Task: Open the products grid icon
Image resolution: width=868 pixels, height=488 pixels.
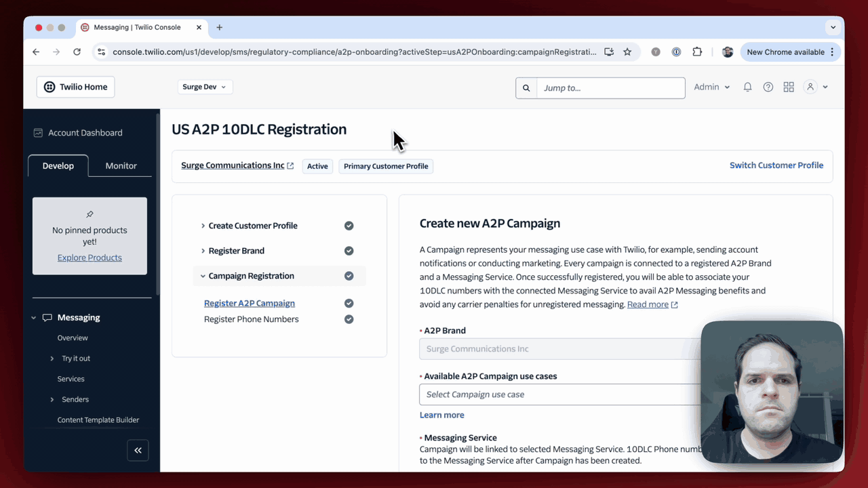Action: click(789, 87)
